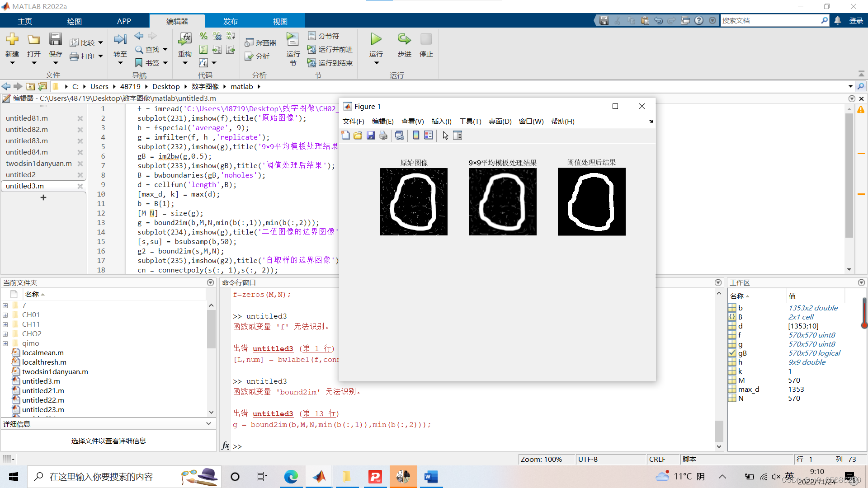Open the Compare (比较) dropdown arrow
Screen dimensions: 868x488
(100, 42)
